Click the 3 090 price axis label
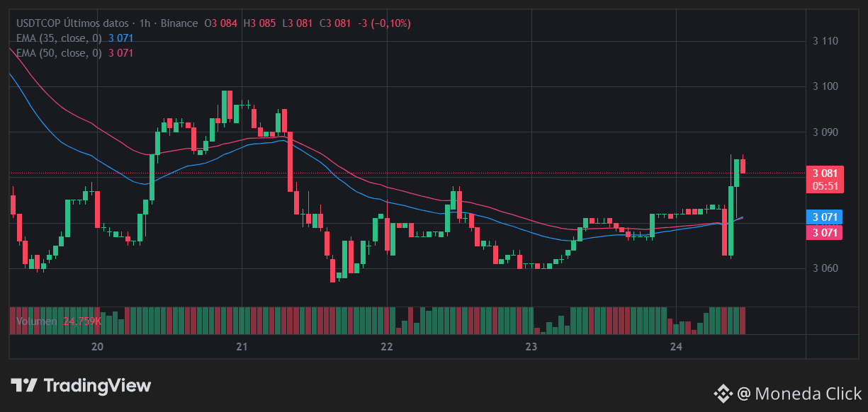Viewport: 868px width, 412px height. click(x=825, y=132)
